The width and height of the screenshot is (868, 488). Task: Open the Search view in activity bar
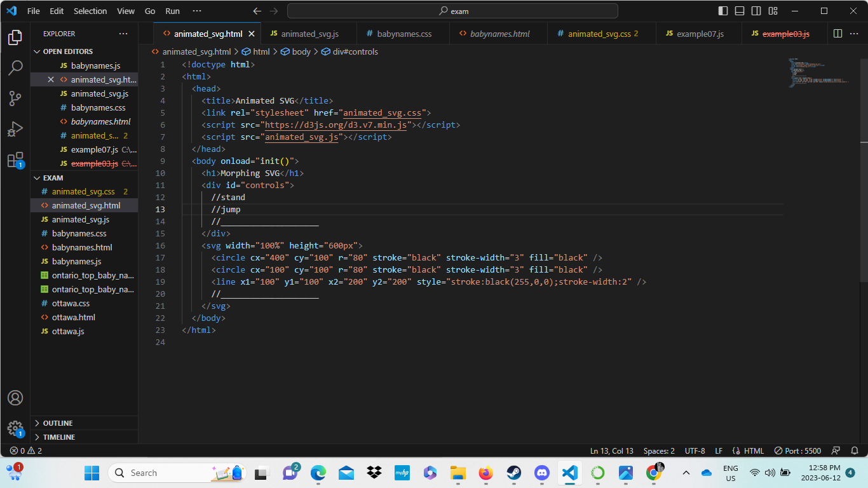click(15, 67)
